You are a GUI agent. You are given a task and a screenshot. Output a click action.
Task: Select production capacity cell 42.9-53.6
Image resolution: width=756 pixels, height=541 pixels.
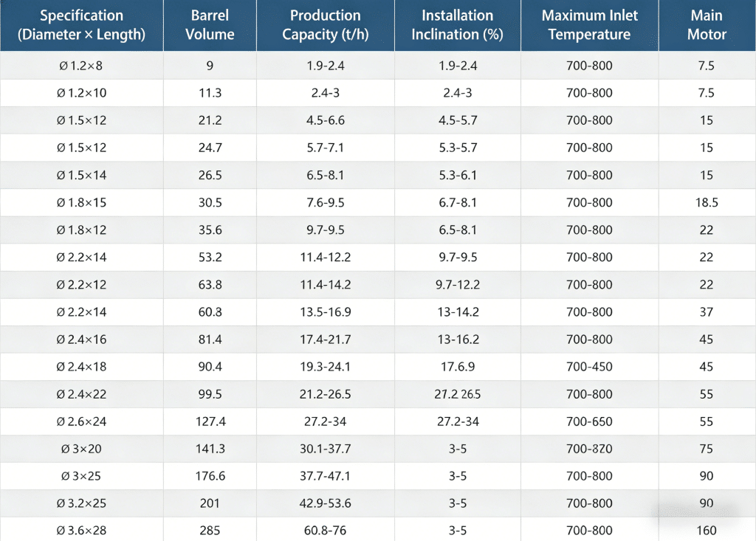(x=326, y=503)
